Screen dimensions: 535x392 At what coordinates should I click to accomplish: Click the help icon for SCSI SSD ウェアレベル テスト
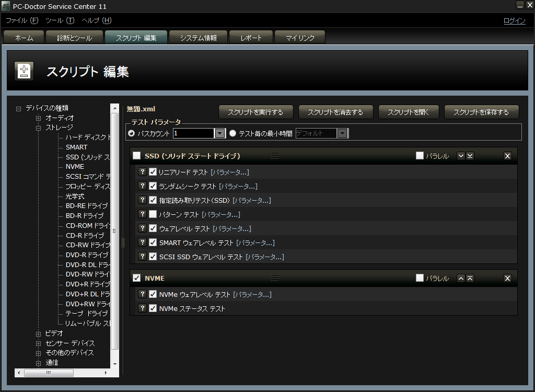click(142, 257)
